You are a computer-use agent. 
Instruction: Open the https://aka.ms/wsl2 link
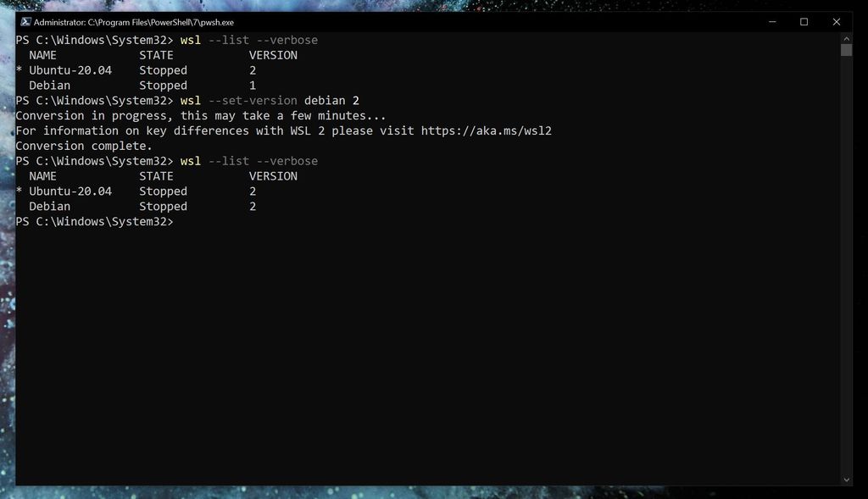tap(487, 130)
